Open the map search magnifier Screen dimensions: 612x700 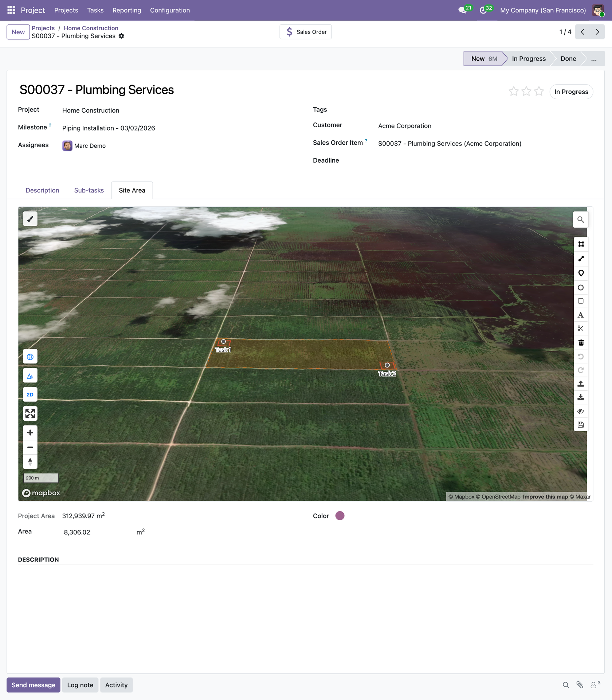[581, 219]
